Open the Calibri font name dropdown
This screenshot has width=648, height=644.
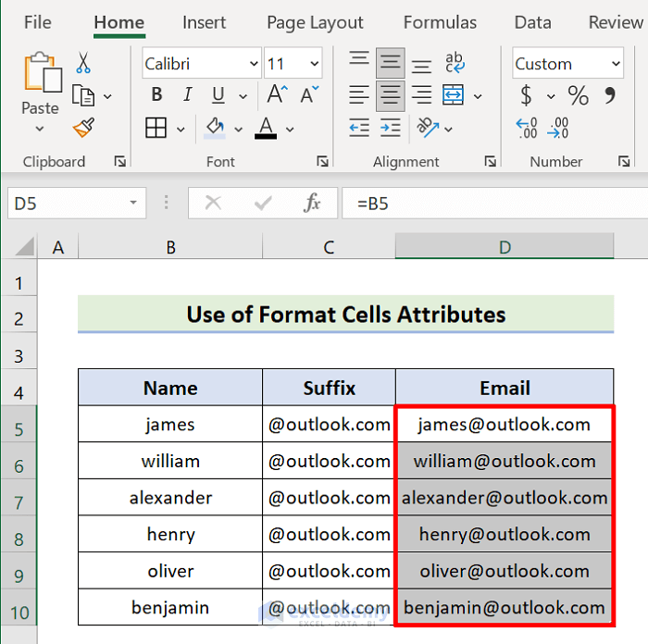pos(254,64)
